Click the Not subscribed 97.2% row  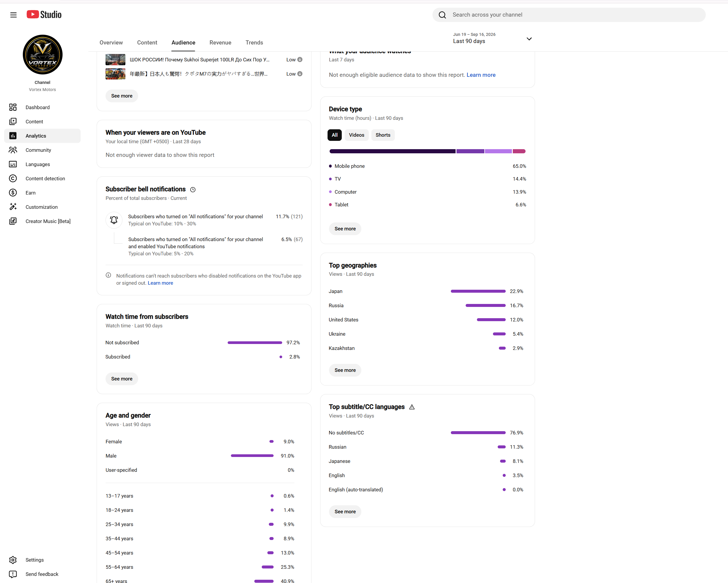tap(202, 343)
